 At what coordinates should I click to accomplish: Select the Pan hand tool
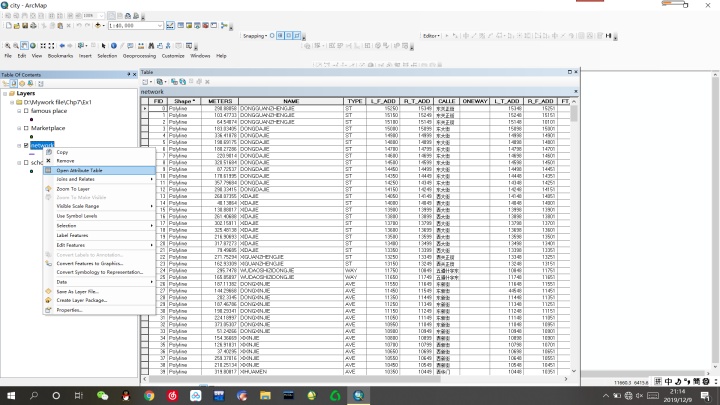click(24, 46)
